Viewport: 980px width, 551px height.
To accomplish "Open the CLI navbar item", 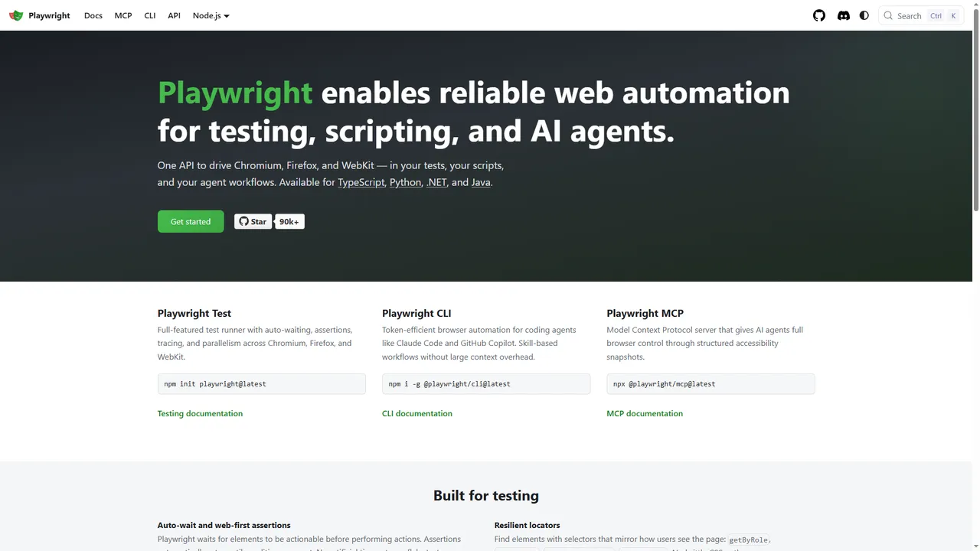I will pyautogui.click(x=150, y=15).
